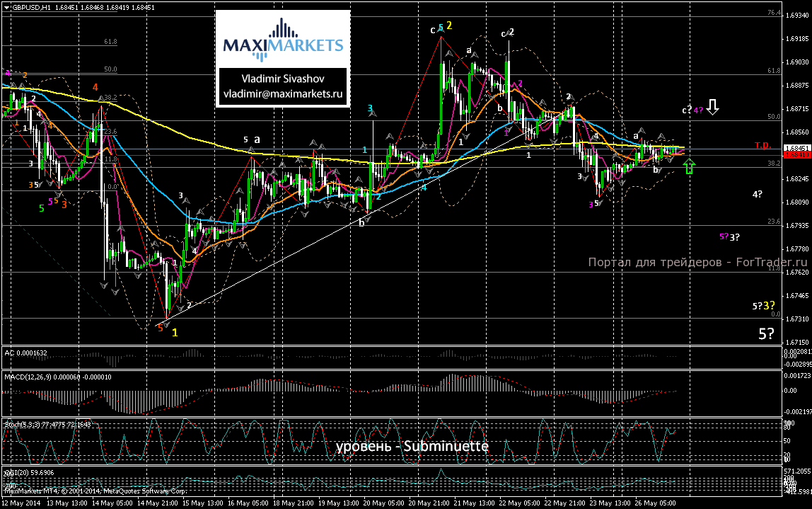
Task: Click the Vladimir Sivashov name label
Action: [x=283, y=79]
